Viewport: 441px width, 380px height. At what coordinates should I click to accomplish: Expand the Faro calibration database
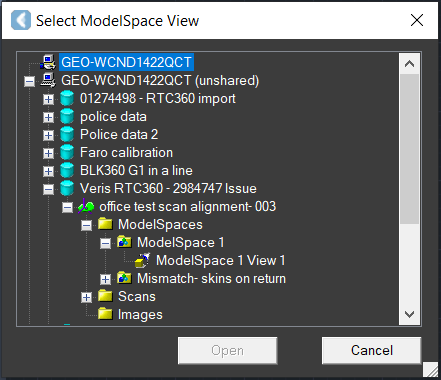(x=48, y=153)
